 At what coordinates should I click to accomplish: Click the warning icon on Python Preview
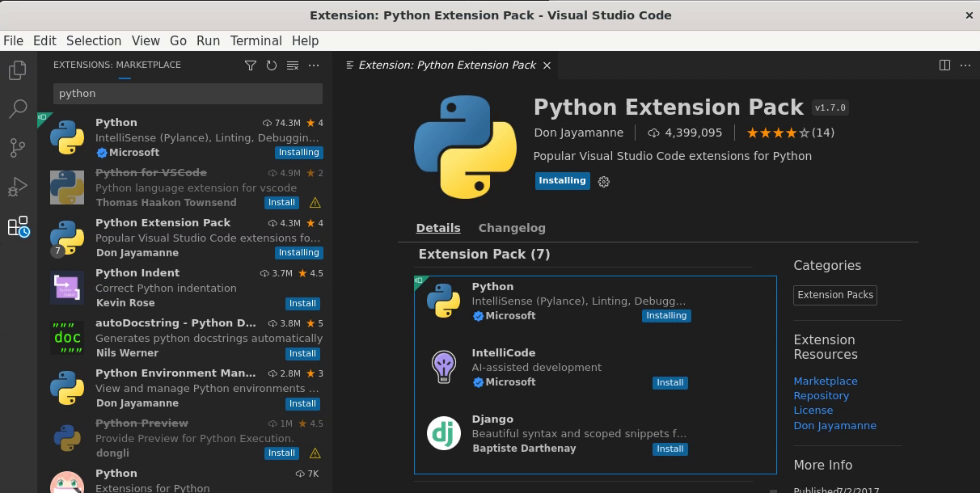315,453
